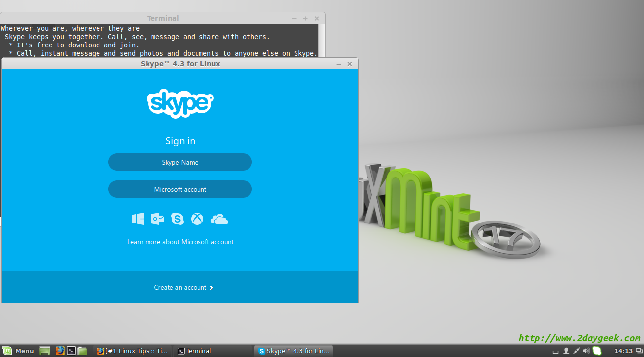Sign in with Skype Name
Screen dimensions: 644x357
pos(180,162)
